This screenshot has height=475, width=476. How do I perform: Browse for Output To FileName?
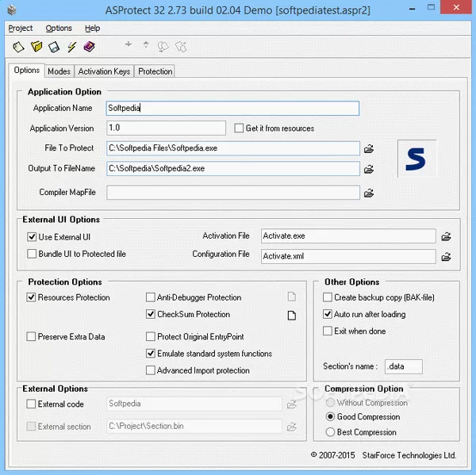coord(369,169)
